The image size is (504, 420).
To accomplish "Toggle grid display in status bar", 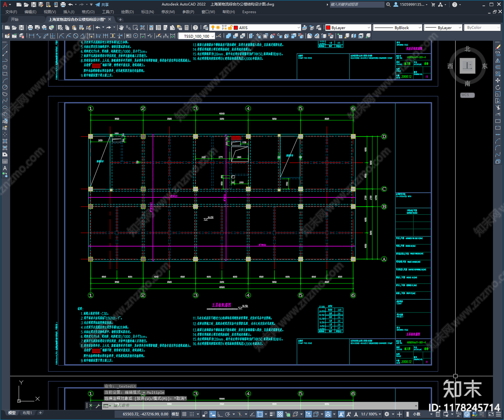I will click(x=185, y=414).
